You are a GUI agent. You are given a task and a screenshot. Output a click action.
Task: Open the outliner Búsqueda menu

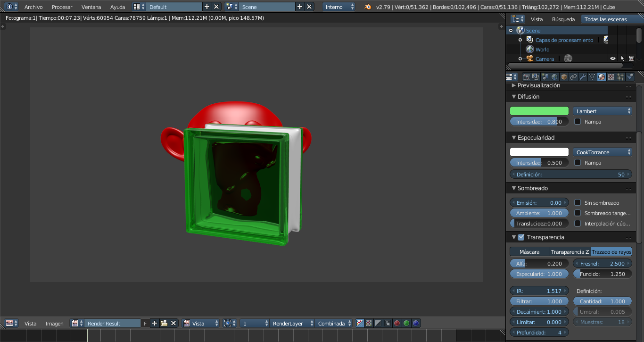[x=563, y=19]
